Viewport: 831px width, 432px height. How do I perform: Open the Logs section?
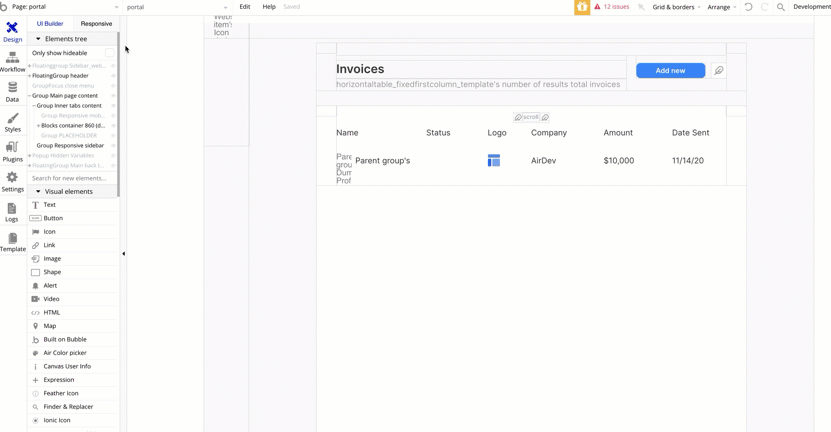(x=12, y=211)
